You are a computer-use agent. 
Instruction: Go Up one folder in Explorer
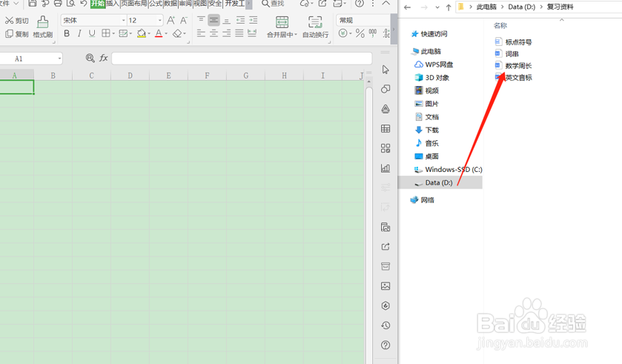click(x=449, y=7)
